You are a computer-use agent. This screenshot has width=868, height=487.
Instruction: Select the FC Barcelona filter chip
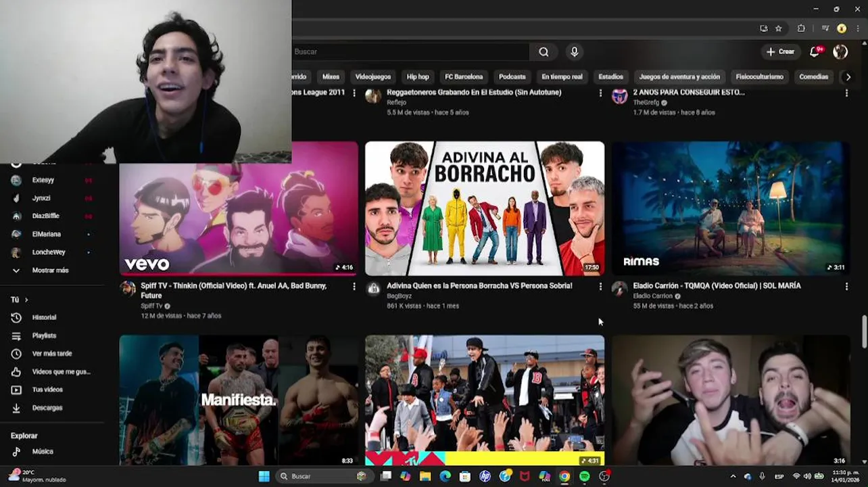pyautogui.click(x=464, y=77)
